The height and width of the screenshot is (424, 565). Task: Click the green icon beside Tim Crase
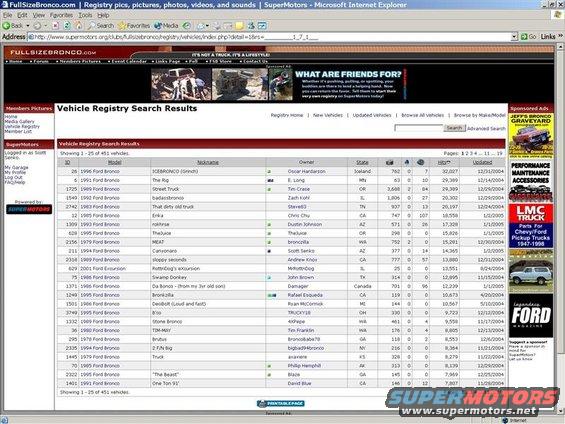pyautogui.click(x=269, y=189)
